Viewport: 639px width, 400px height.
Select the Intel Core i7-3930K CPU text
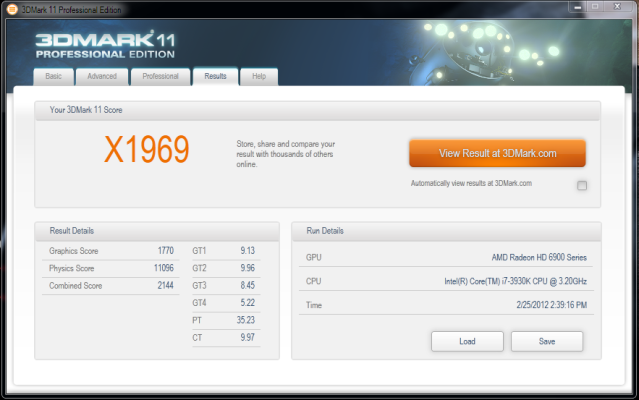(x=516, y=281)
